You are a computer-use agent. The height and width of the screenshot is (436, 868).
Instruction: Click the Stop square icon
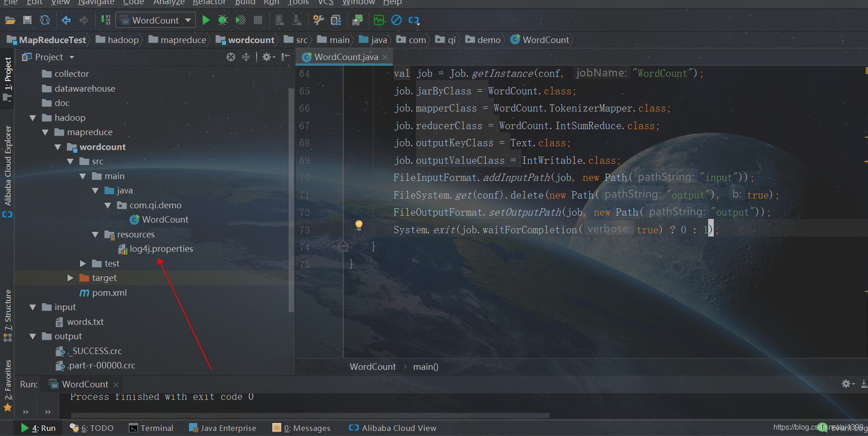[258, 20]
